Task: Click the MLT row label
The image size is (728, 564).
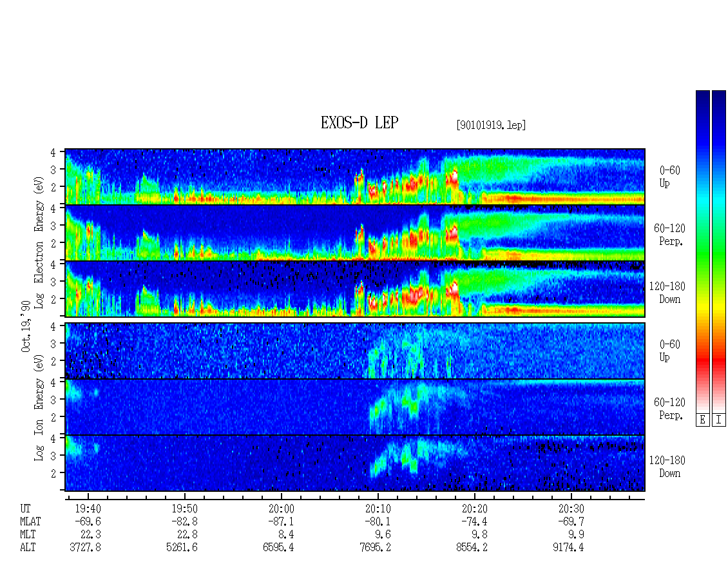Action: (x=28, y=535)
